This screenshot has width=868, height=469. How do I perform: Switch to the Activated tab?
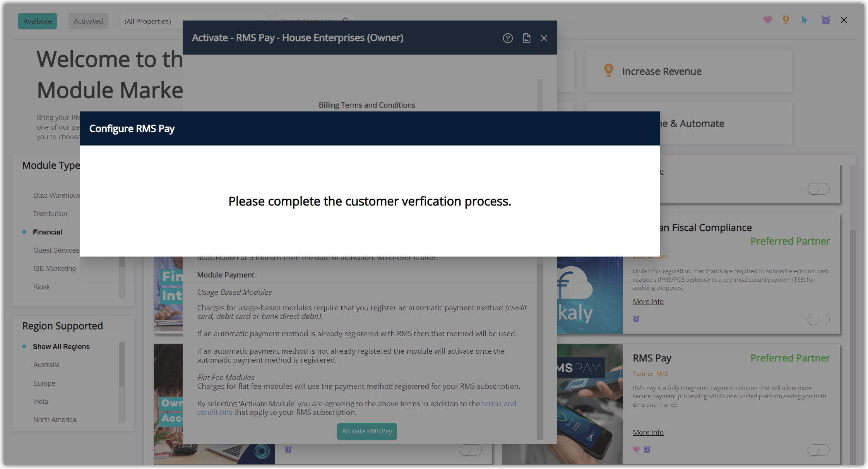(88, 21)
